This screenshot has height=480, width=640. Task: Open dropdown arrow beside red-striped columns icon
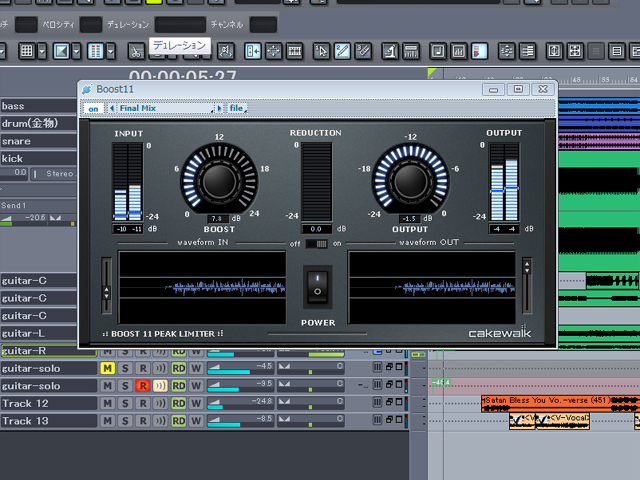click(x=111, y=51)
